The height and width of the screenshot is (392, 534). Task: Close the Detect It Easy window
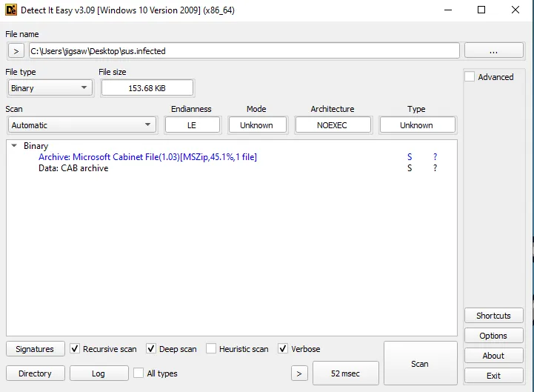coord(515,10)
